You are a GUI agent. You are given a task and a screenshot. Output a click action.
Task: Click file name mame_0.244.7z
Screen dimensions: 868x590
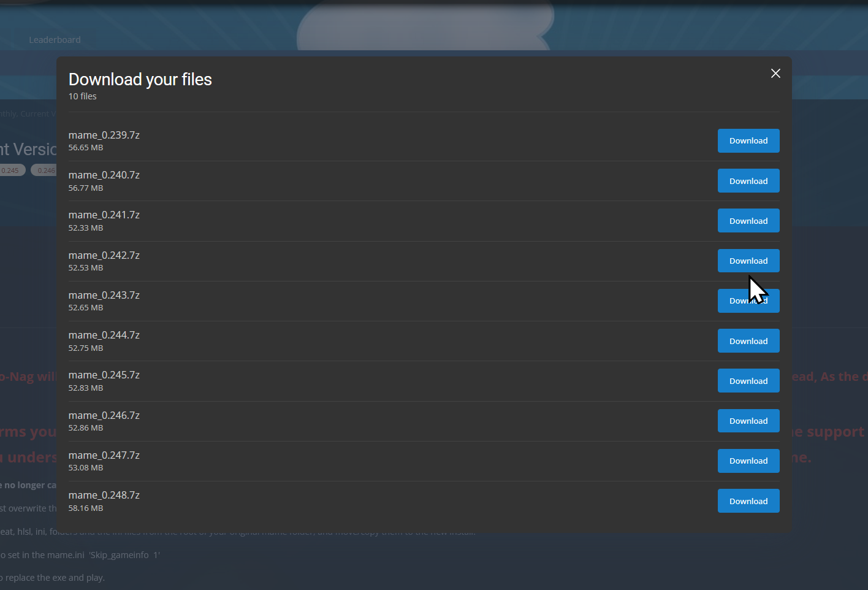(x=104, y=335)
